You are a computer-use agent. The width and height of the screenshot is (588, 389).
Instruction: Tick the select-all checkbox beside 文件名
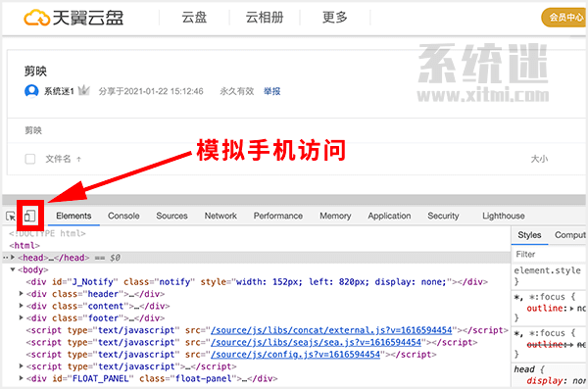pyautogui.click(x=30, y=159)
